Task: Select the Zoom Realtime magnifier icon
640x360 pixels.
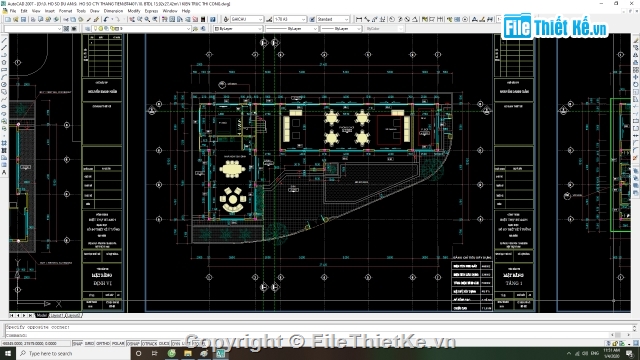Action: 140,19
